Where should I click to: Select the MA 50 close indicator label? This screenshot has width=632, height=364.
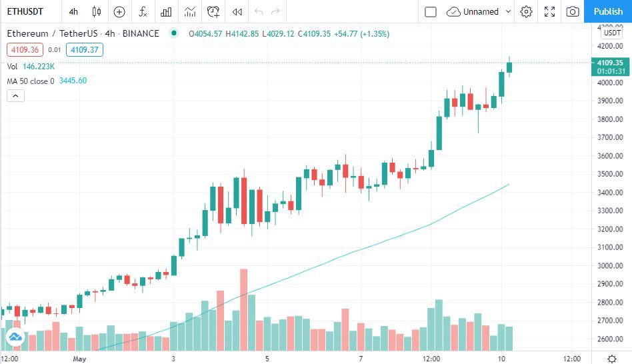pyautogui.click(x=31, y=81)
